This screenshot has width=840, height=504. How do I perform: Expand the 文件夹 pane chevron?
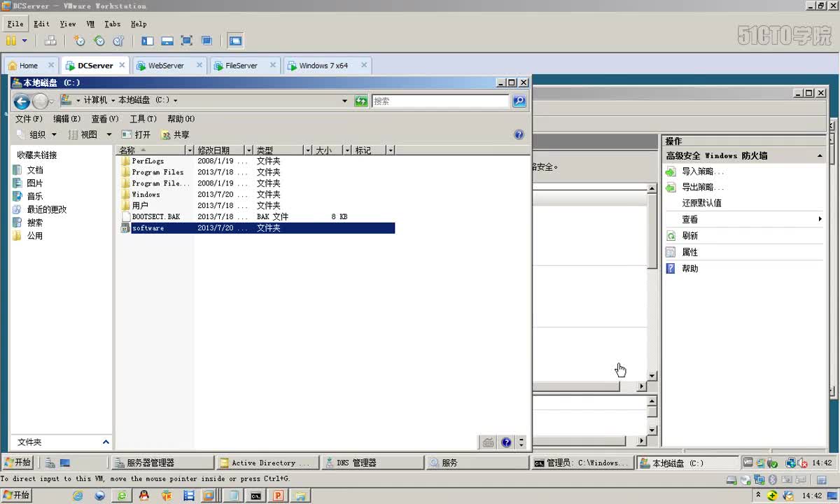click(x=106, y=442)
